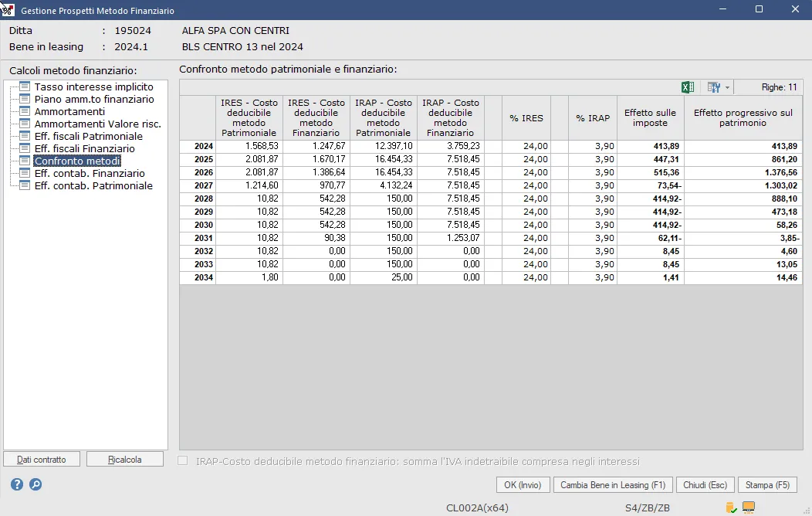Click CL002A(x64) status bar text
The width and height of the screenshot is (812, 516).
tap(477, 508)
